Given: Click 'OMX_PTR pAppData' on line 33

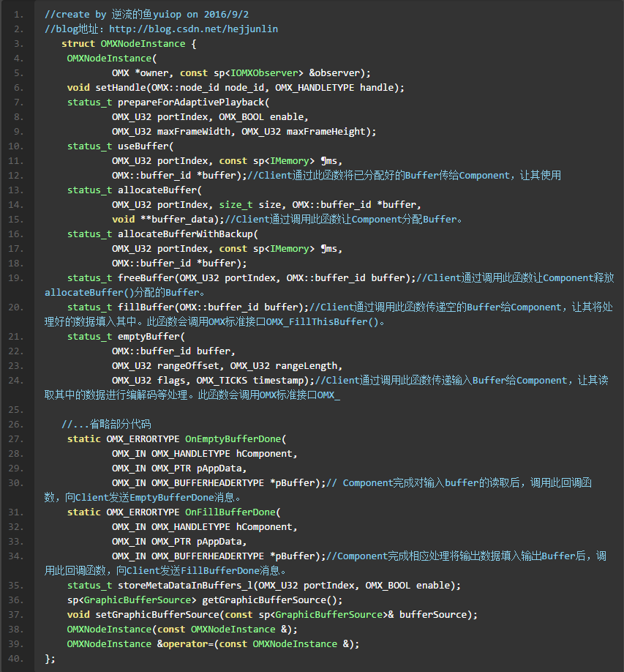Looking at the screenshot, I should pos(196,542).
